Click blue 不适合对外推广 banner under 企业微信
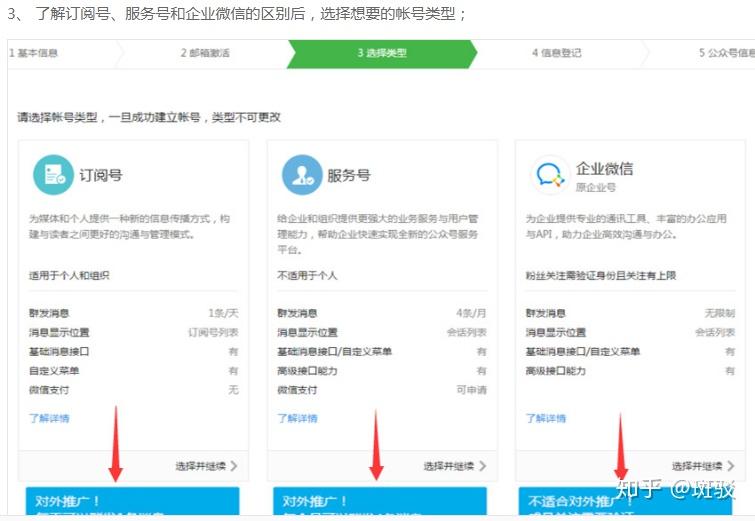Viewport: 755px width, 521px height. [x=625, y=501]
